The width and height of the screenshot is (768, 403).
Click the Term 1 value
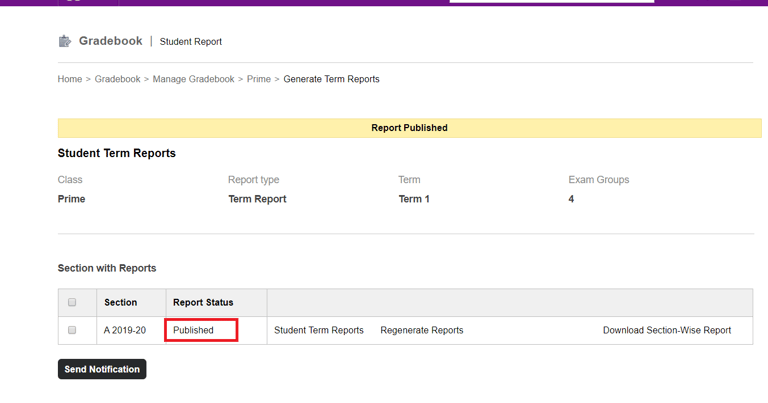[414, 199]
